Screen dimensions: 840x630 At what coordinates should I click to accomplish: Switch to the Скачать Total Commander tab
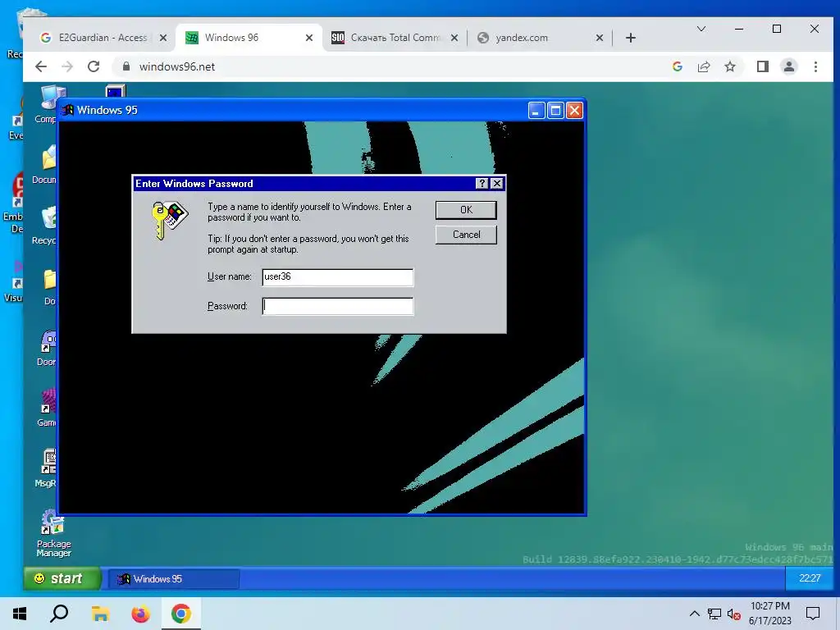pos(396,38)
